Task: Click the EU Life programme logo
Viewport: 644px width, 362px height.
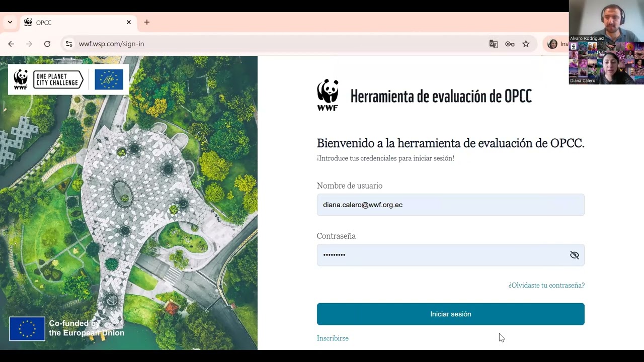Action: pos(109,79)
